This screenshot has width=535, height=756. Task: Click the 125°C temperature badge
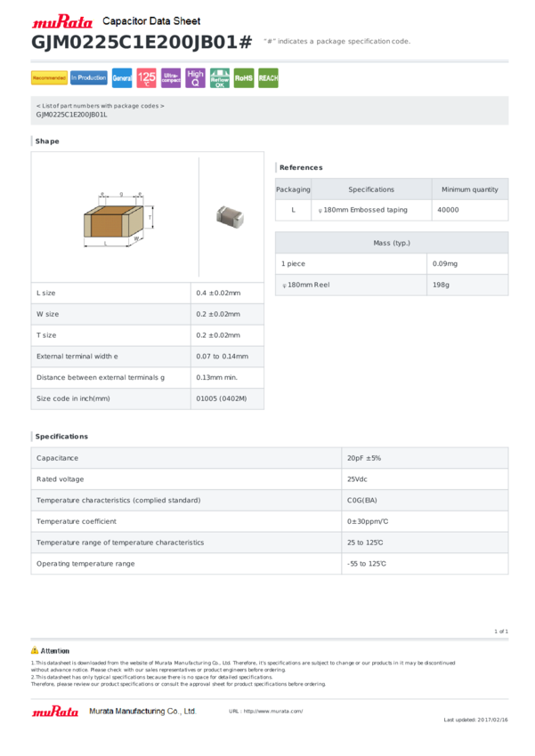click(x=146, y=77)
